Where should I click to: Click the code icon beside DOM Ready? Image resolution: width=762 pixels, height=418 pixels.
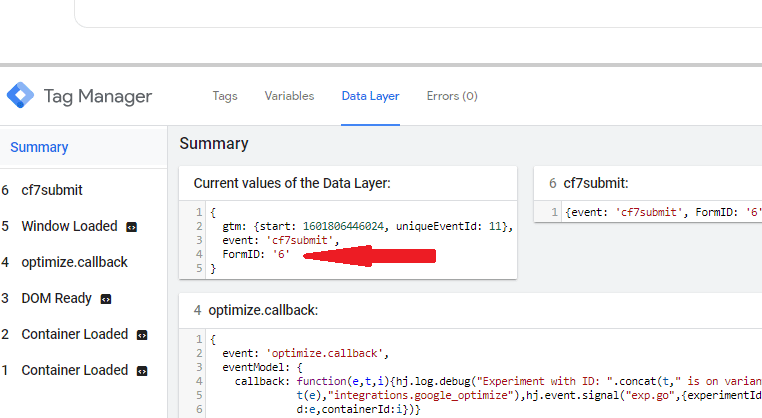(x=106, y=299)
